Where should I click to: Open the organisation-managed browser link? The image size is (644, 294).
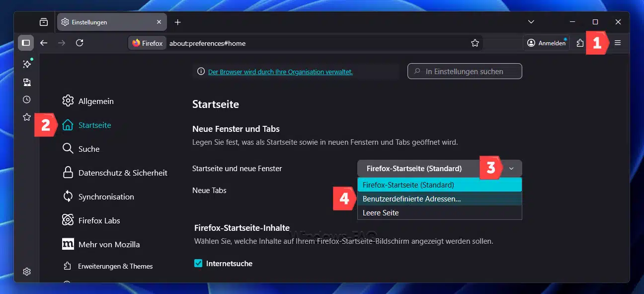[280, 72]
